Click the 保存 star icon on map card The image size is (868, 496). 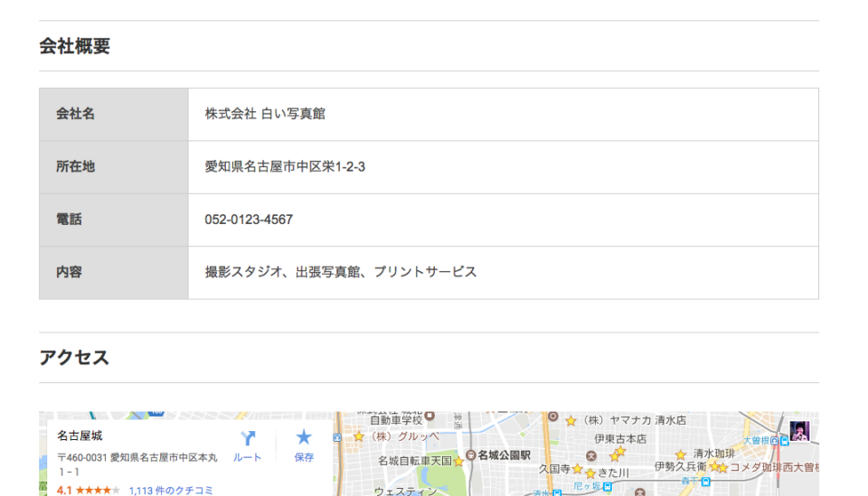pyautogui.click(x=304, y=439)
